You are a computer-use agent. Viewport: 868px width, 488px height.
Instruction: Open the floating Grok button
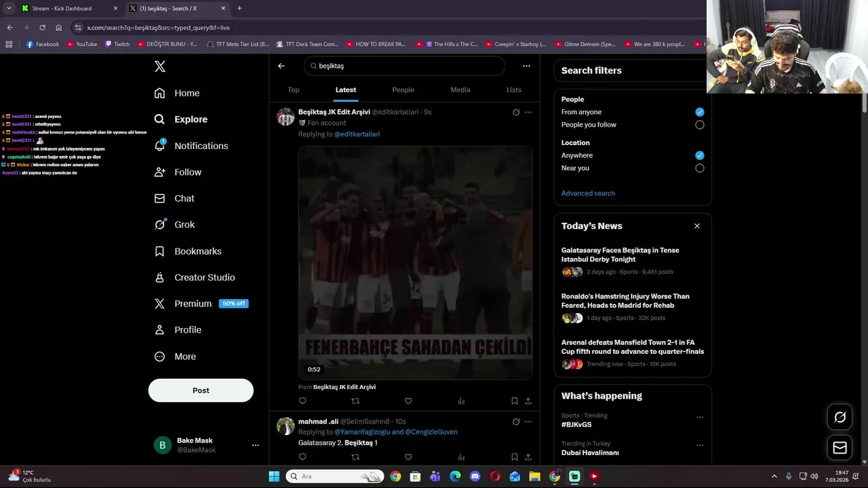pos(840,417)
